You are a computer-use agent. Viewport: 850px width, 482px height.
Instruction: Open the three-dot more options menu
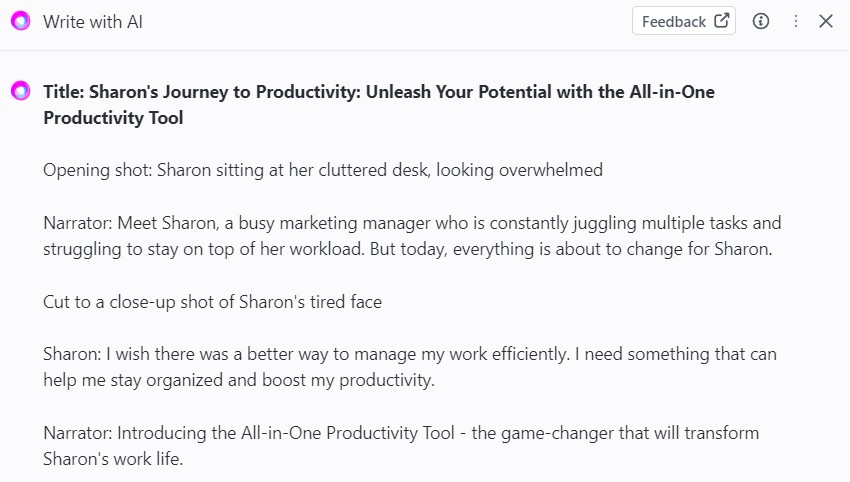click(796, 21)
